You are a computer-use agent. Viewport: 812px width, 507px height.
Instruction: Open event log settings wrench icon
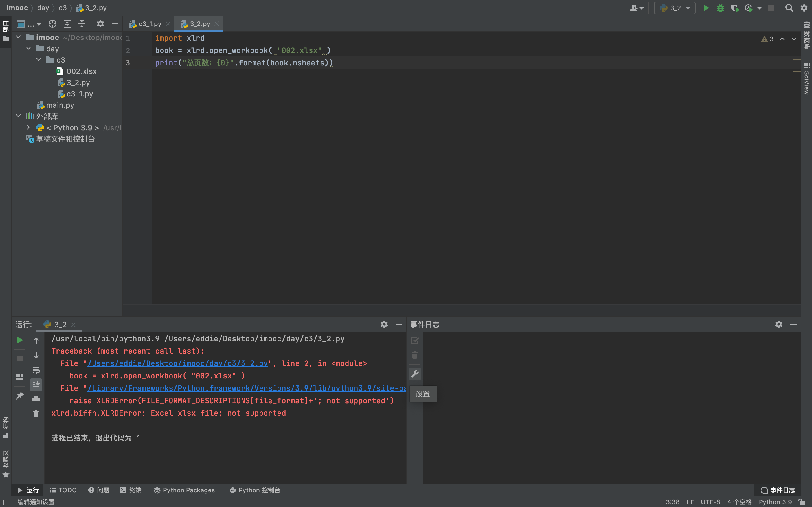pyautogui.click(x=415, y=374)
